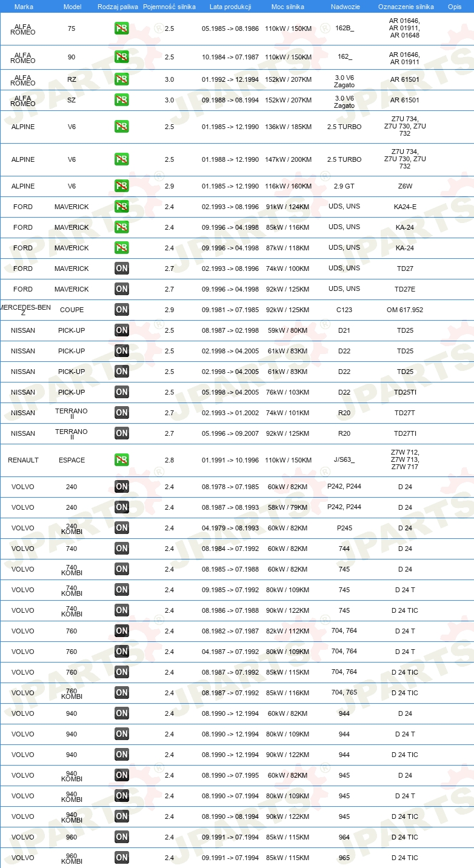Image resolution: width=474 pixels, height=868 pixels.
Task: Select power value 147kW / 200KM
Action: (288, 159)
